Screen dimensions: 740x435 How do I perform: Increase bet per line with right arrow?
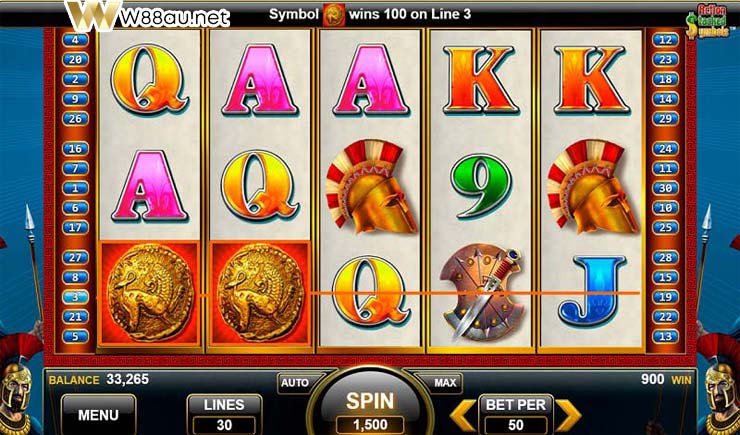pos(568,415)
